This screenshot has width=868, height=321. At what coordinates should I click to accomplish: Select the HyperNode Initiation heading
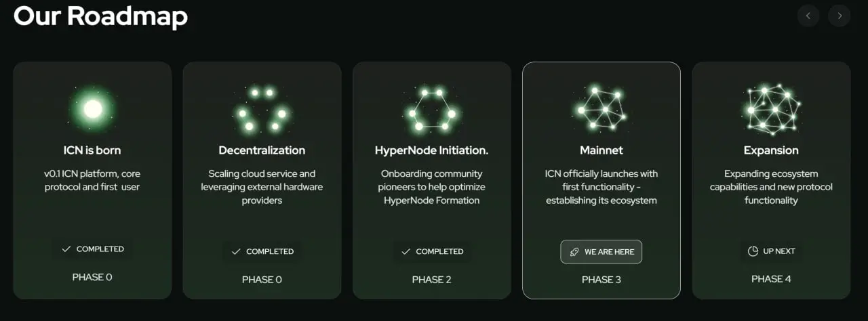(x=432, y=150)
